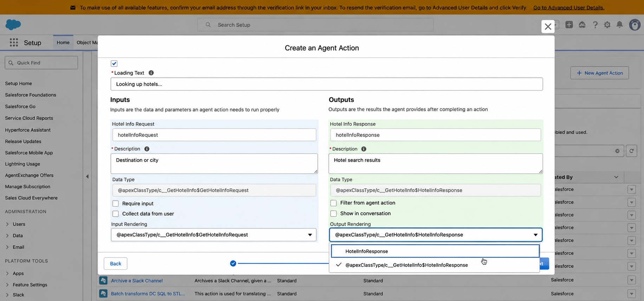Viewport: 644px width, 301px height.
Task: Open Salesforce Go in the sidebar
Action: 20,106
